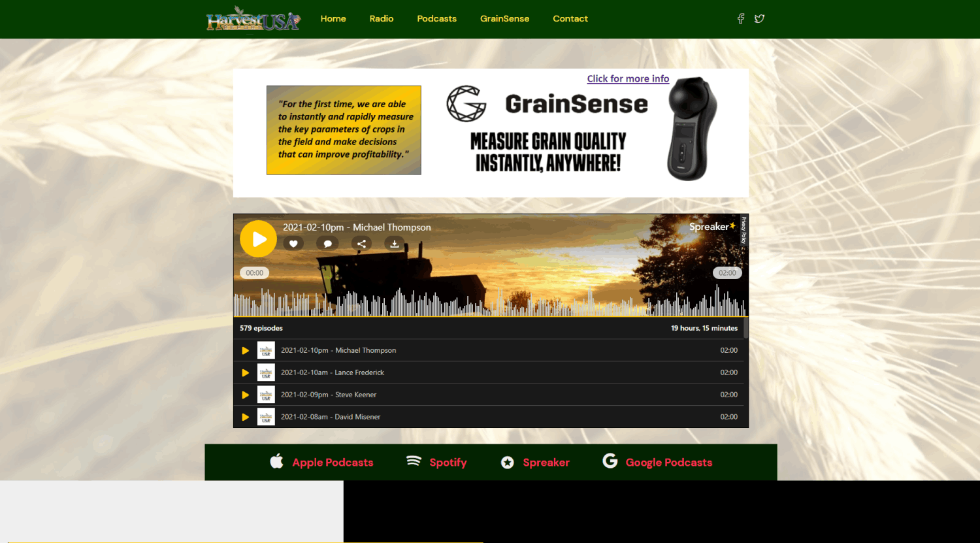Select '2021-02-08am - David Misener' row text
The width and height of the screenshot is (980, 543).
331,417
